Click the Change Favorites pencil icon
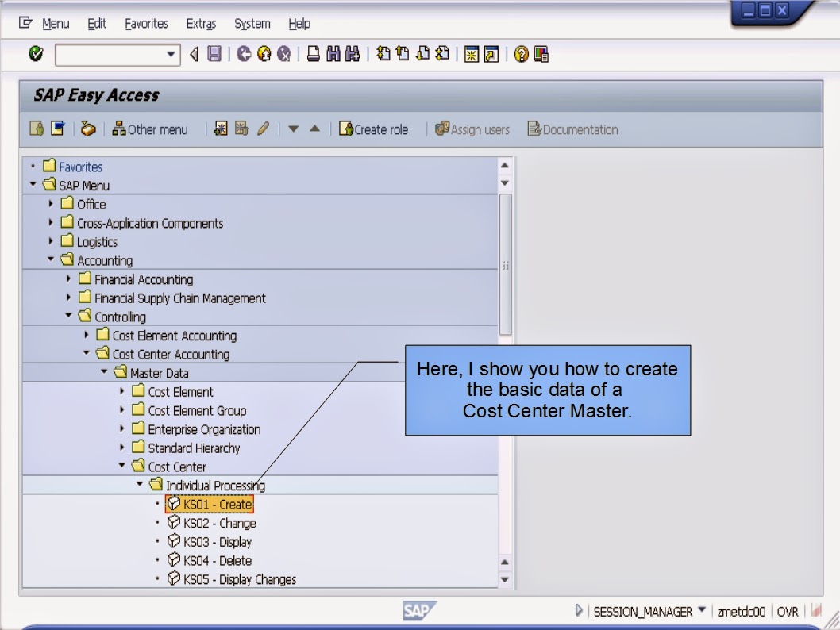 coord(263,129)
